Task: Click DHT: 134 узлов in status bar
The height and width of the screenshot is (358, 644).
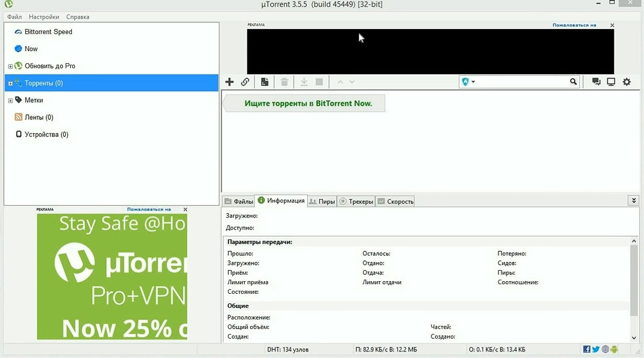Action: tap(288, 349)
